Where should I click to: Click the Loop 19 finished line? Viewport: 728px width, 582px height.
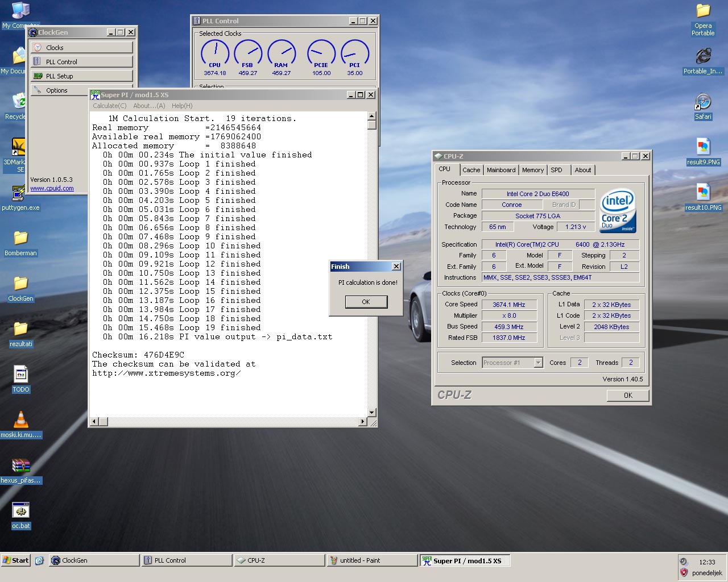pos(182,327)
